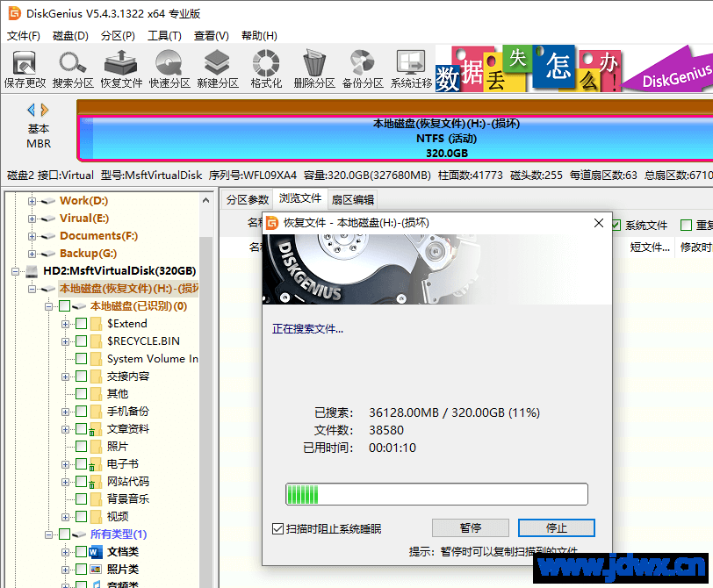Click the tree panel scroll-up arrow
The width and height of the screenshot is (713, 588).
coord(206,200)
